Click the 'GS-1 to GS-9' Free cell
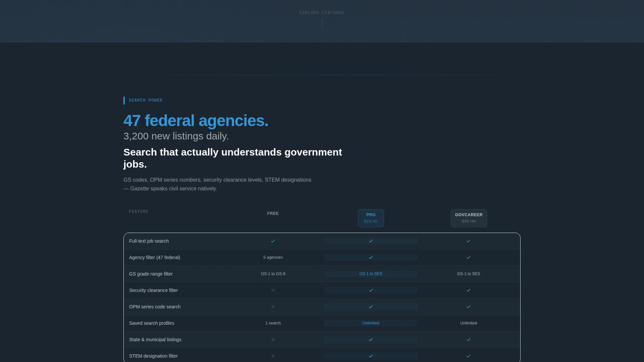 point(273,274)
